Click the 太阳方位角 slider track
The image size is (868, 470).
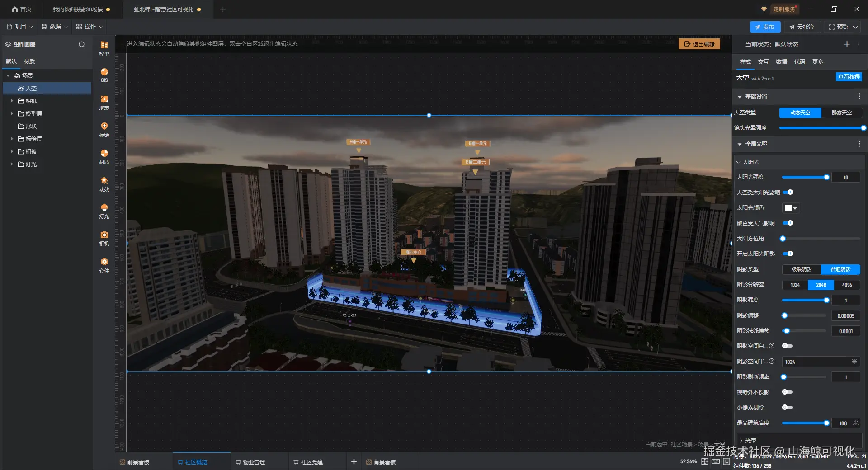[821, 239]
